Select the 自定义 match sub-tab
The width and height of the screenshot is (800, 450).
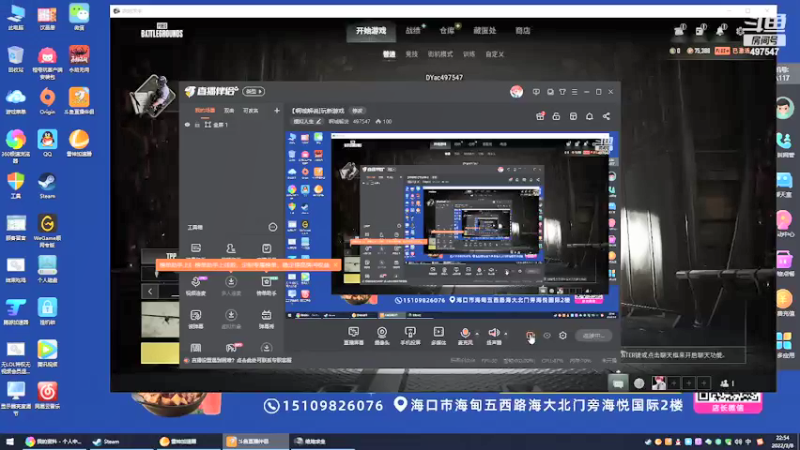(x=494, y=54)
